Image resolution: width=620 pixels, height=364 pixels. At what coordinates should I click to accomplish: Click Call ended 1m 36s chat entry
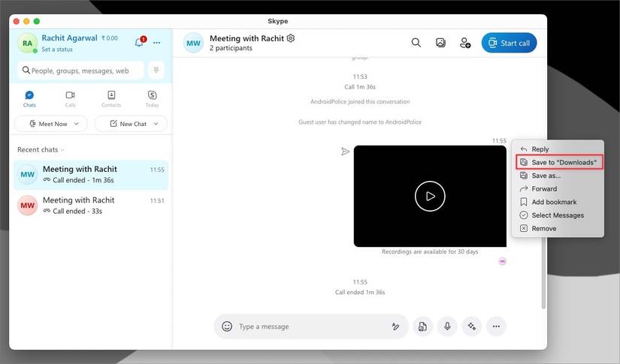click(360, 292)
